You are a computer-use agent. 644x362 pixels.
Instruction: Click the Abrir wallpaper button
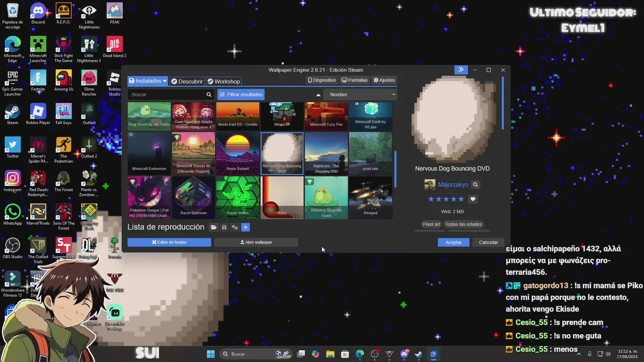coord(256,242)
